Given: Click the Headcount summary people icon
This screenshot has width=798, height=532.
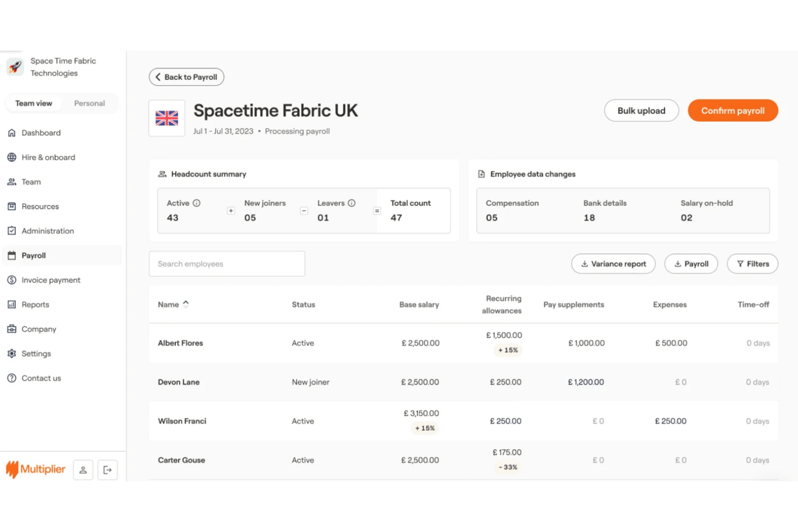Looking at the screenshot, I should tap(162, 174).
